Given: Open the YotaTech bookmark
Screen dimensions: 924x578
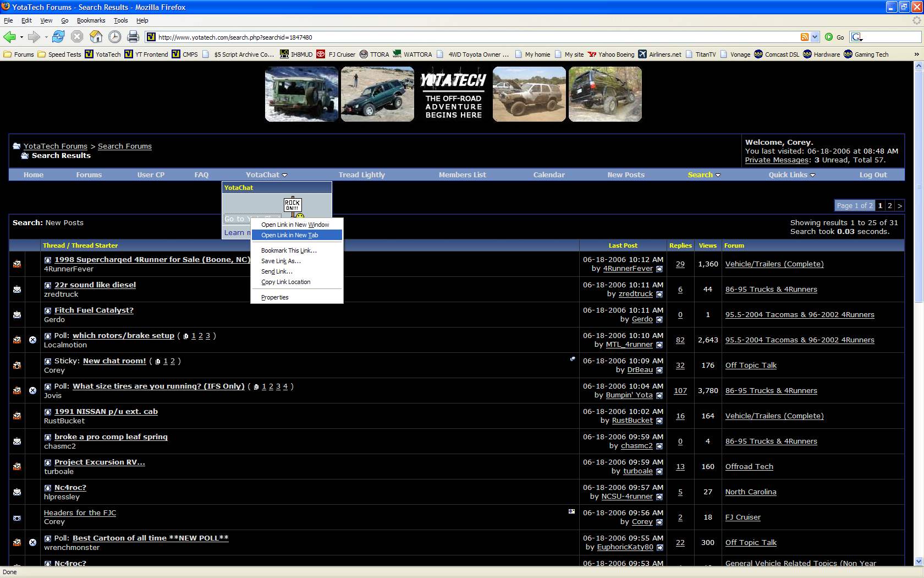Looking at the screenshot, I should pyautogui.click(x=103, y=54).
